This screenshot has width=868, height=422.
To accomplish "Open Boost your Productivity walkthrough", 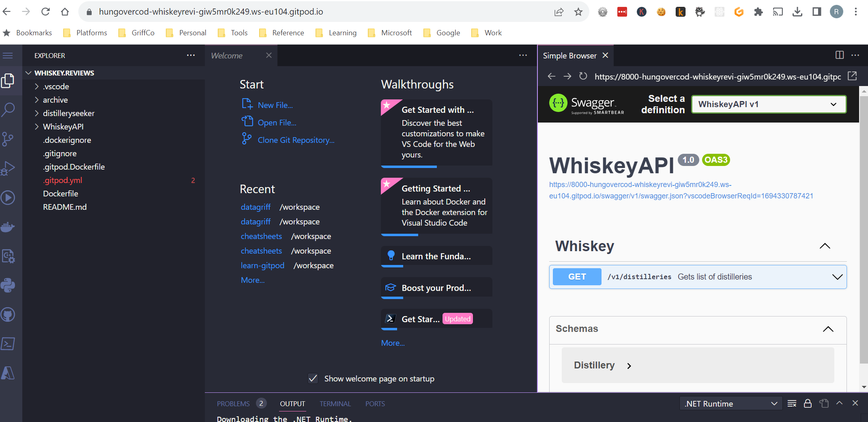I will click(x=437, y=288).
